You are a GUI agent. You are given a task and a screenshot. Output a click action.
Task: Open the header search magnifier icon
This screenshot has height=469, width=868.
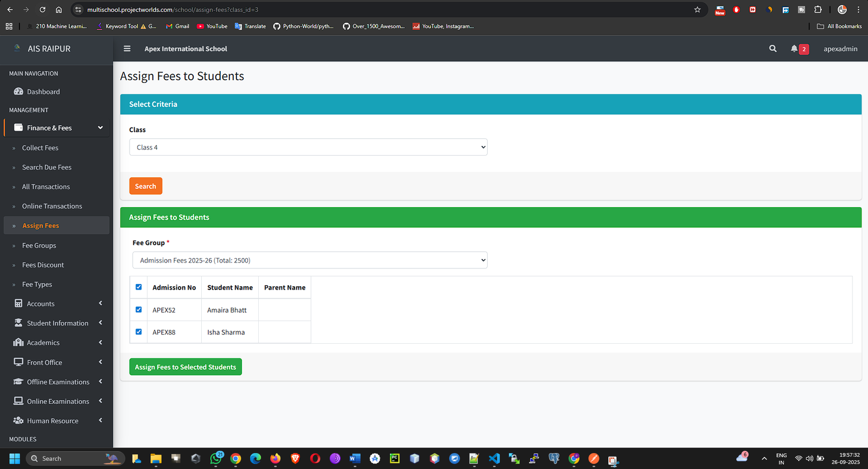773,49
